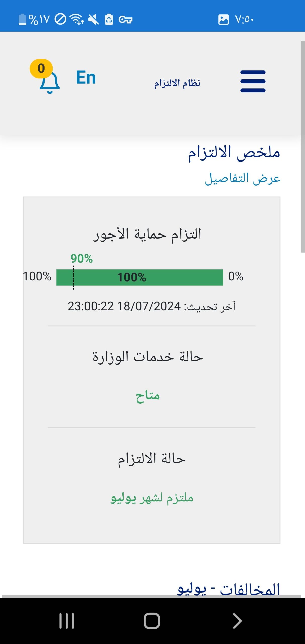Open the status bar screenshot notification icon
The height and width of the screenshot is (644, 305).
point(223,19)
